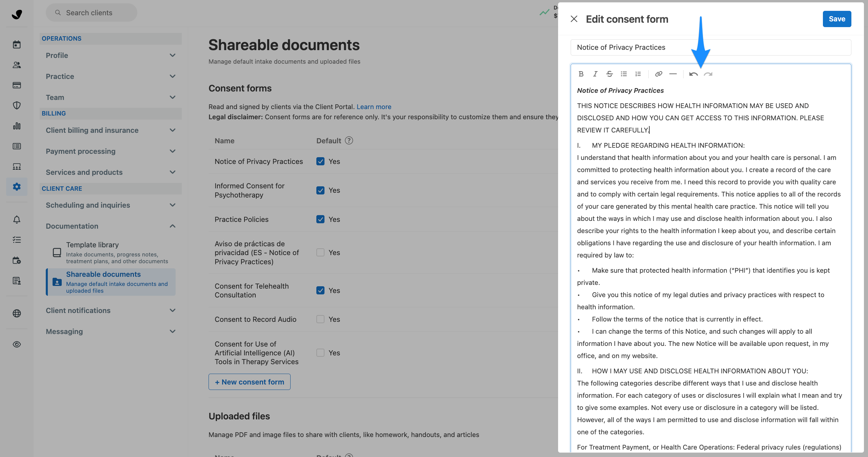Viewport: 868px width, 457px height.
Task: Click the undo arrow icon
Action: pyautogui.click(x=693, y=74)
